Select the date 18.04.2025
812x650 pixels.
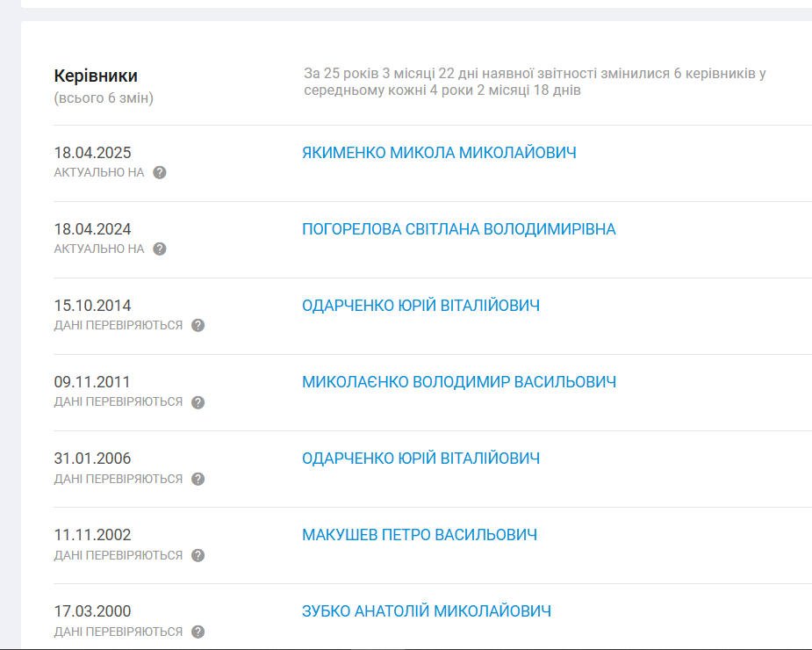click(x=93, y=153)
